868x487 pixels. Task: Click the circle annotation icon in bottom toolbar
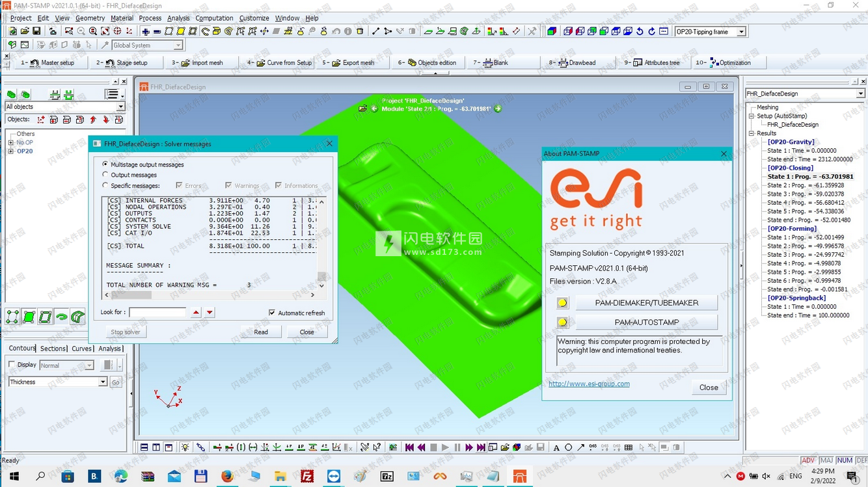(x=568, y=447)
